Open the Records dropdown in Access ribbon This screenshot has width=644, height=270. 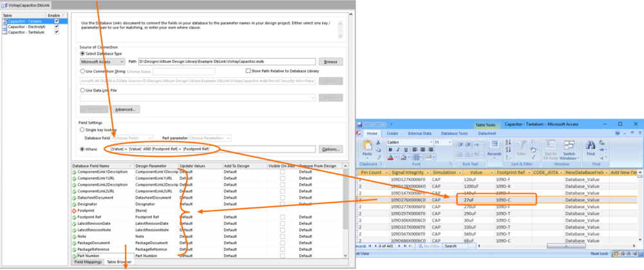[495, 149]
